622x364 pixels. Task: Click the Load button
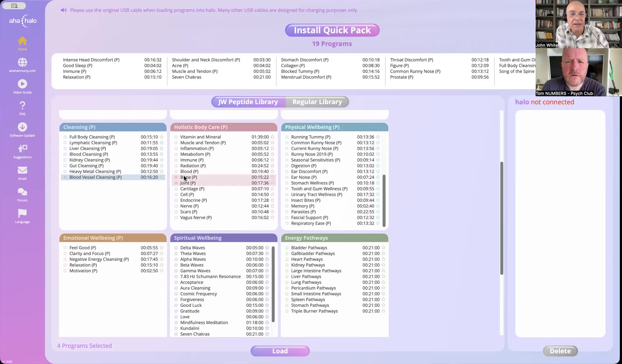(280, 351)
